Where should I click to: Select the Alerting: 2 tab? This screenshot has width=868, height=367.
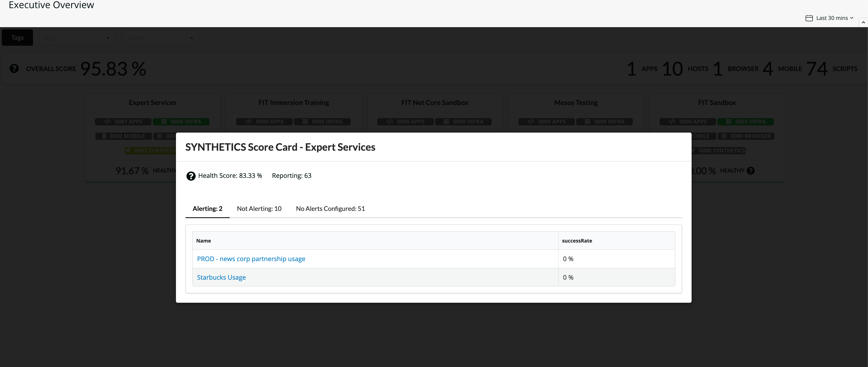pos(207,209)
